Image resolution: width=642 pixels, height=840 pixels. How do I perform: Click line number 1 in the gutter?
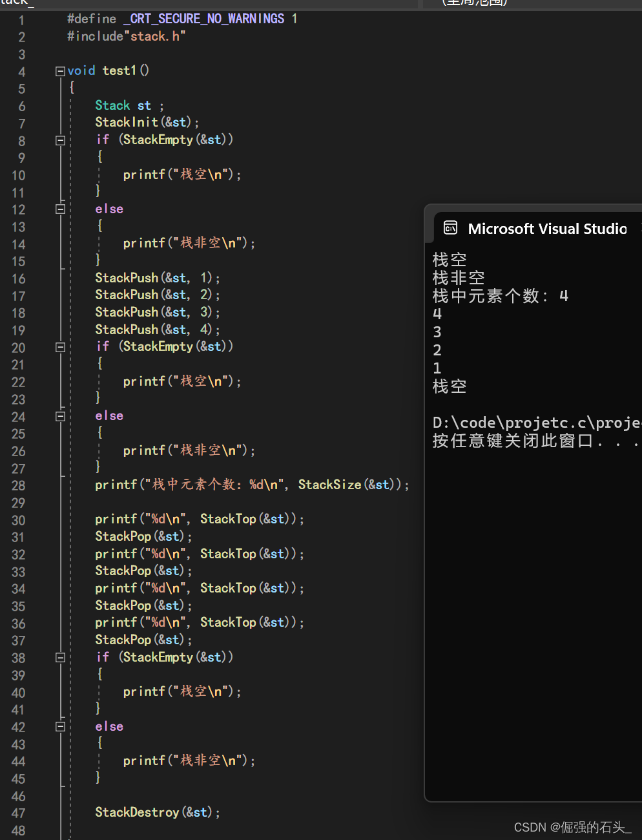tap(21, 20)
